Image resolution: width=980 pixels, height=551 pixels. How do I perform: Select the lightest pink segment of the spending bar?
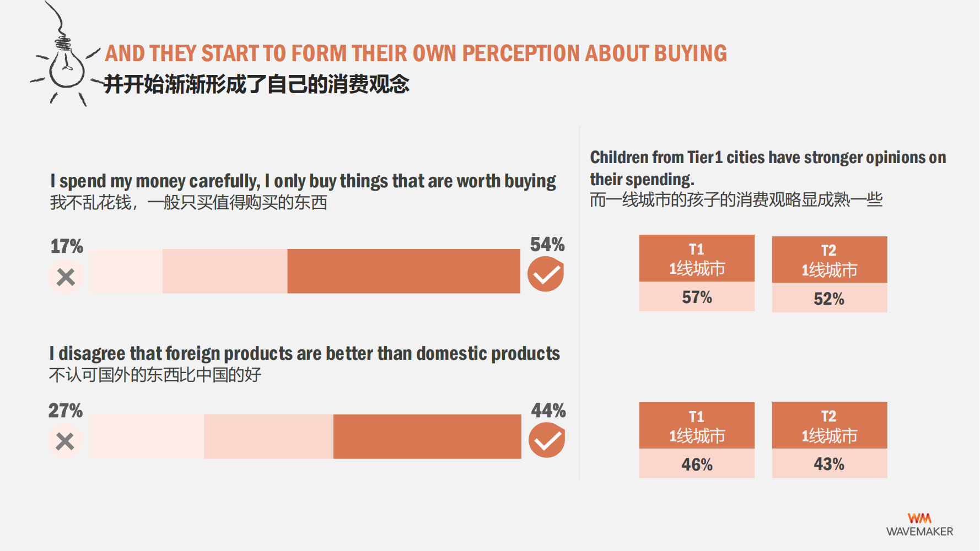coord(126,271)
